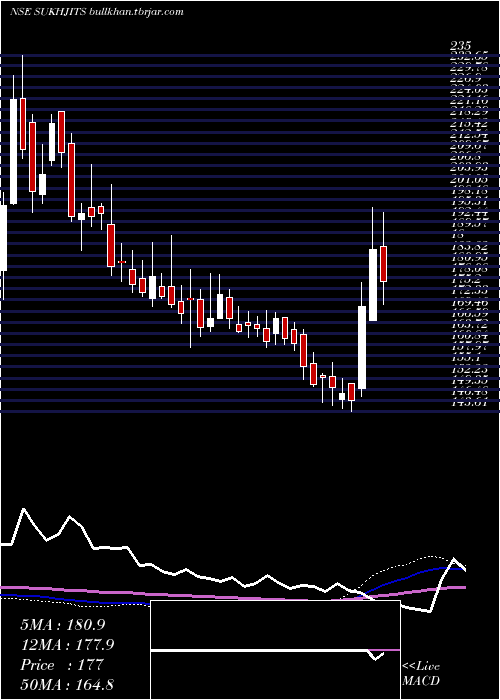Select the Price : 177 value
This screenshot has height=700, width=500.
[62, 665]
